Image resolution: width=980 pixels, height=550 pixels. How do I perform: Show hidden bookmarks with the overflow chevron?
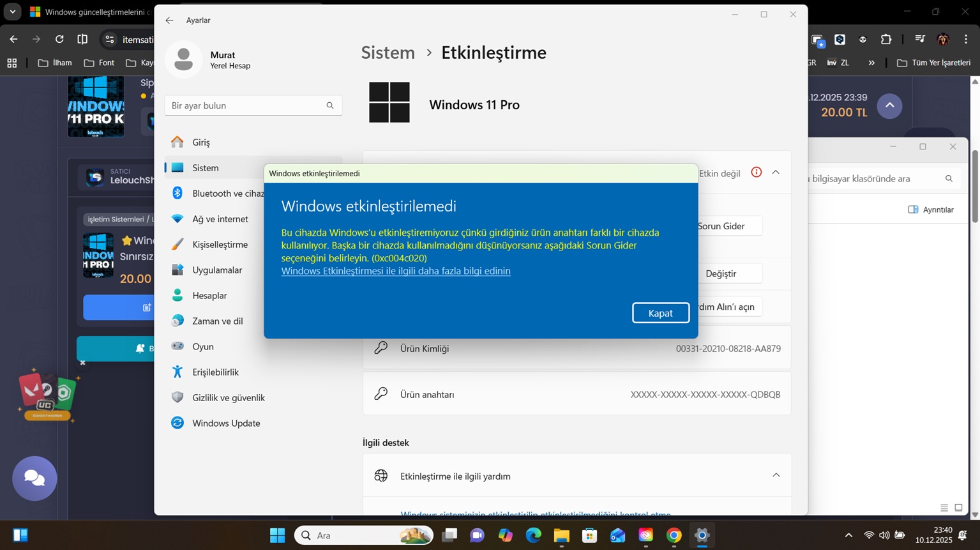pyautogui.click(x=871, y=63)
